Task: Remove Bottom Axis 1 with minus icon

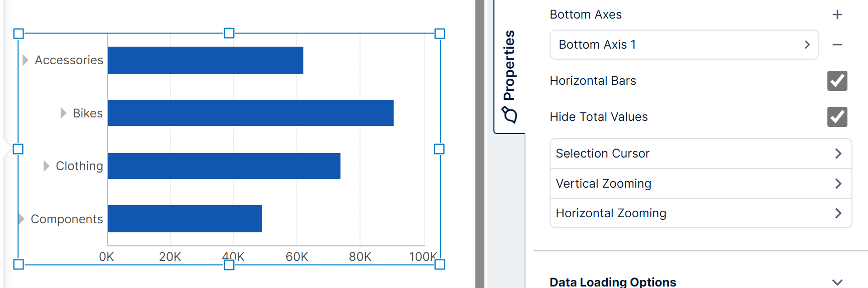Action: coord(837,45)
